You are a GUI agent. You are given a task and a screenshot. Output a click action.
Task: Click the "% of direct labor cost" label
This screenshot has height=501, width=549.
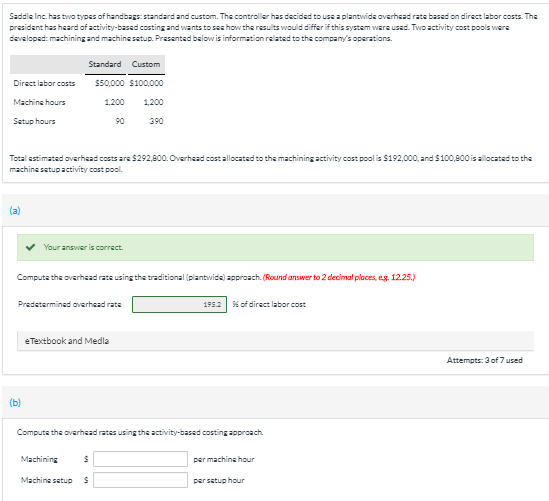pyautogui.click(x=269, y=305)
